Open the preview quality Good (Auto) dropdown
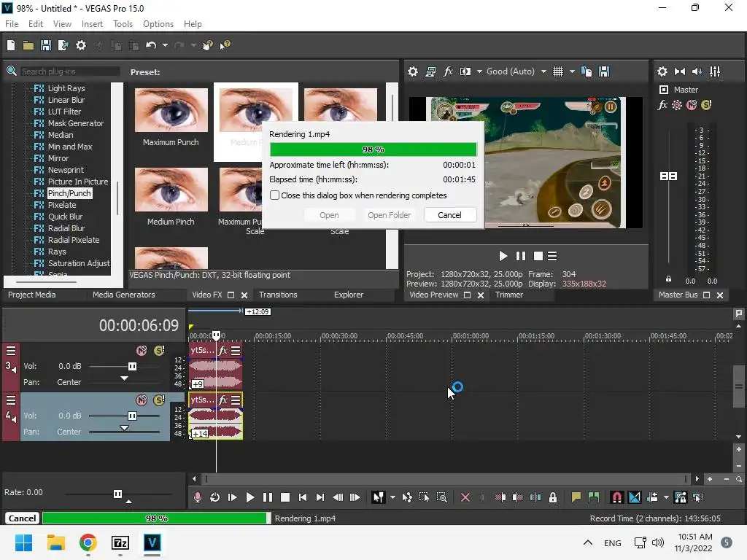 coord(516,71)
